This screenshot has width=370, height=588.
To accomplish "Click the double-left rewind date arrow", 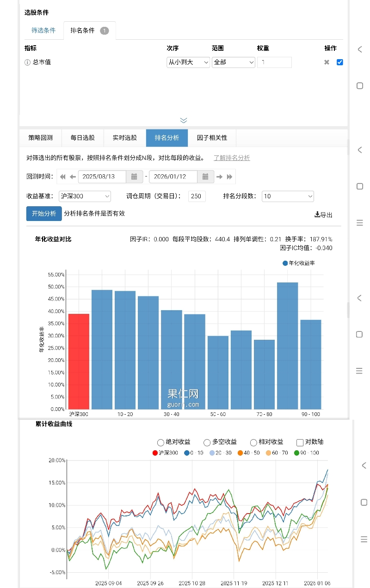I will (x=62, y=177).
